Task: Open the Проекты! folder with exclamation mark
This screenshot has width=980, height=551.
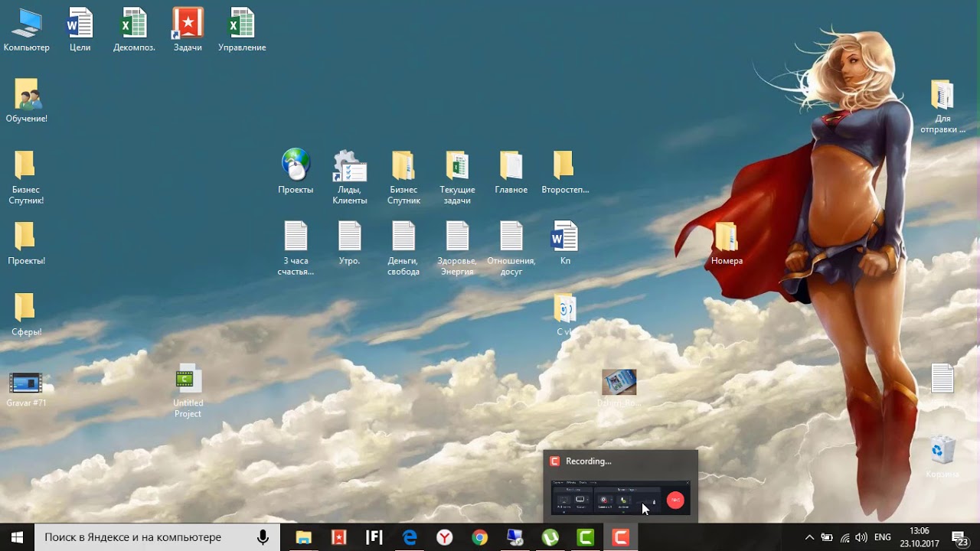Action: click(x=26, y=243)
